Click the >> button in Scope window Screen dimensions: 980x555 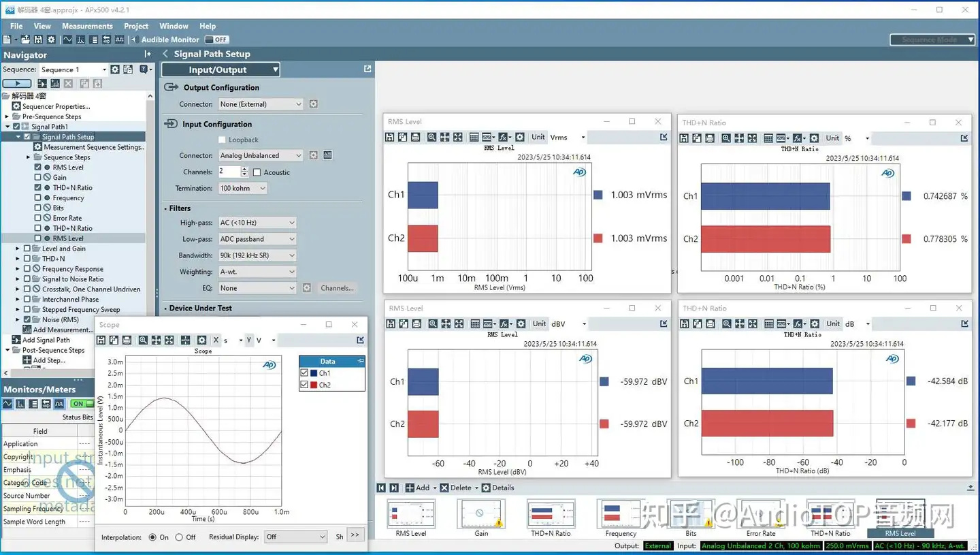(x=355, y=535)
